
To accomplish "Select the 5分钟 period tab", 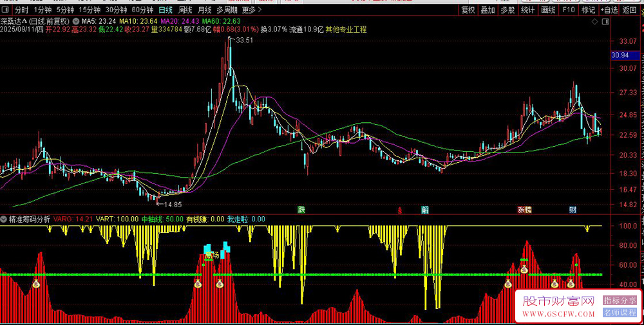I will (65, 10).
